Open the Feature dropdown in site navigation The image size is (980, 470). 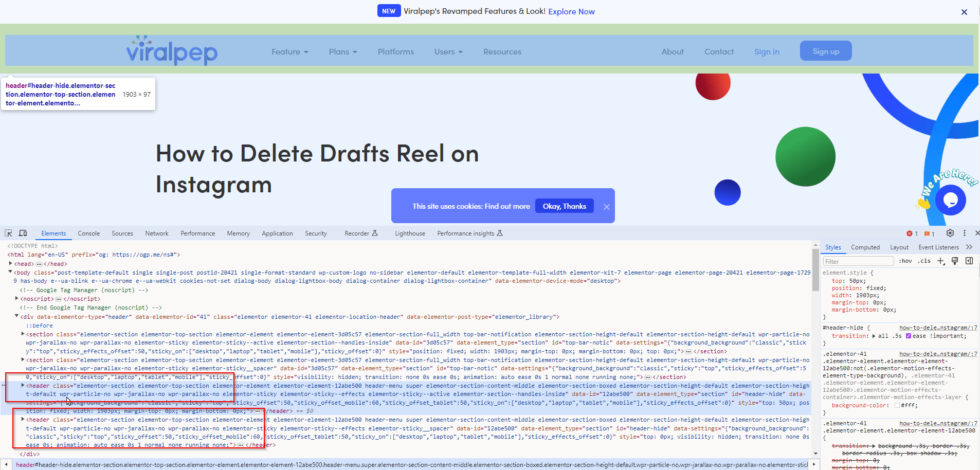click(289, 52)
